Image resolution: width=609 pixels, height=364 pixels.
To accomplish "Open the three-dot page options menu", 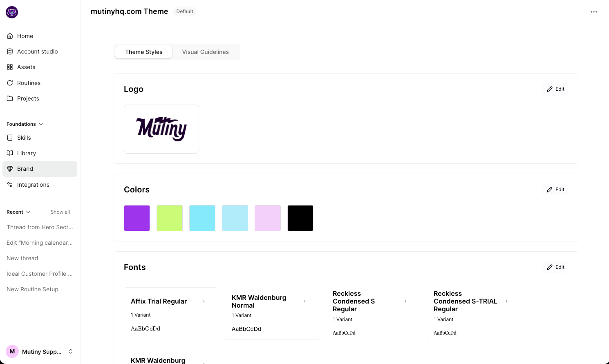I will point(594,12).
